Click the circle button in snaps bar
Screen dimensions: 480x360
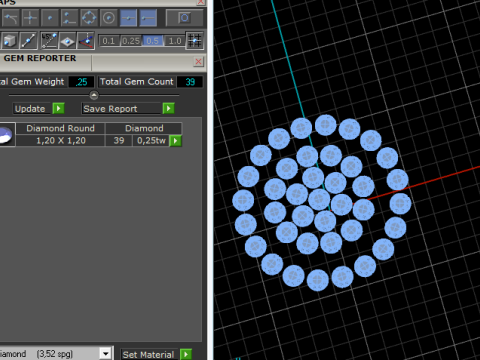(x=184, y=18)
